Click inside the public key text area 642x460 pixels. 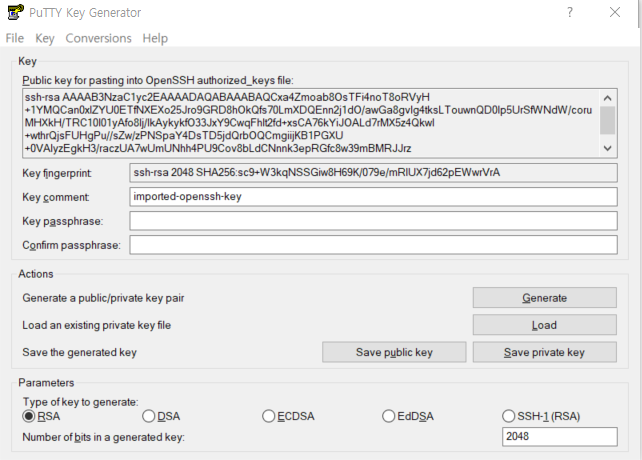(x=311, y=123)
